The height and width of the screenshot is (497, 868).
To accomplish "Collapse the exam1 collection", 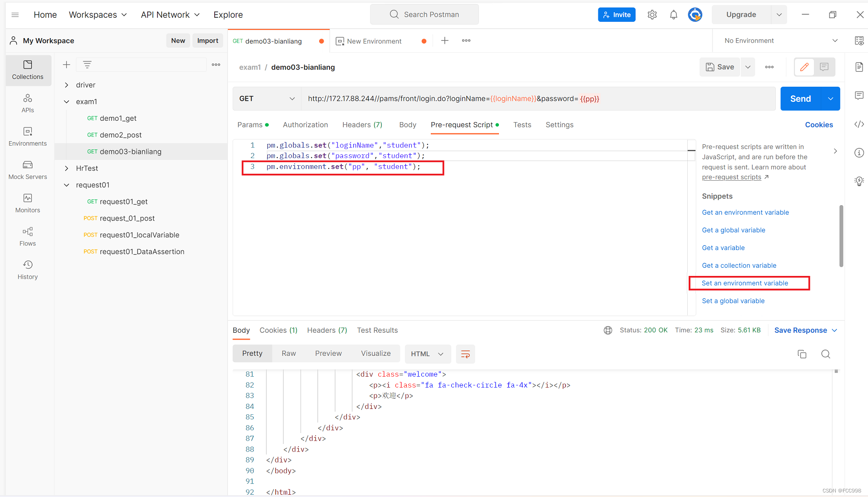I will [x=67, y=102].
